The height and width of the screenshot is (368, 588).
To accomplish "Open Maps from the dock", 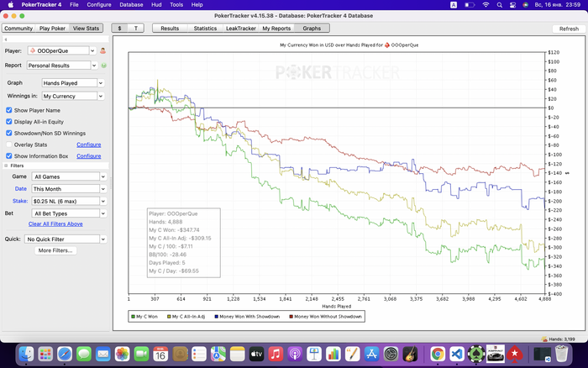I will coord(218,354).
